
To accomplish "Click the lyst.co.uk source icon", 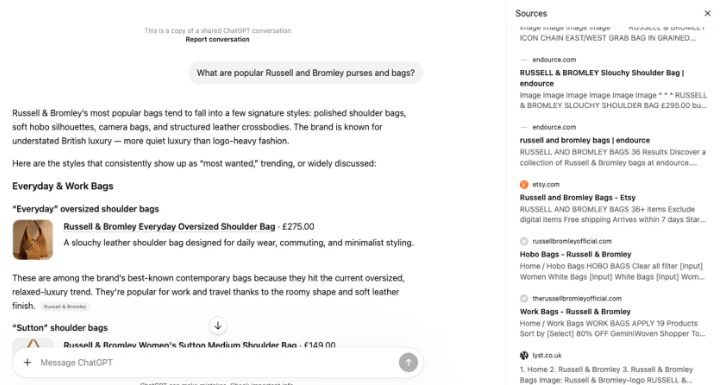I will tap(524, 355).
